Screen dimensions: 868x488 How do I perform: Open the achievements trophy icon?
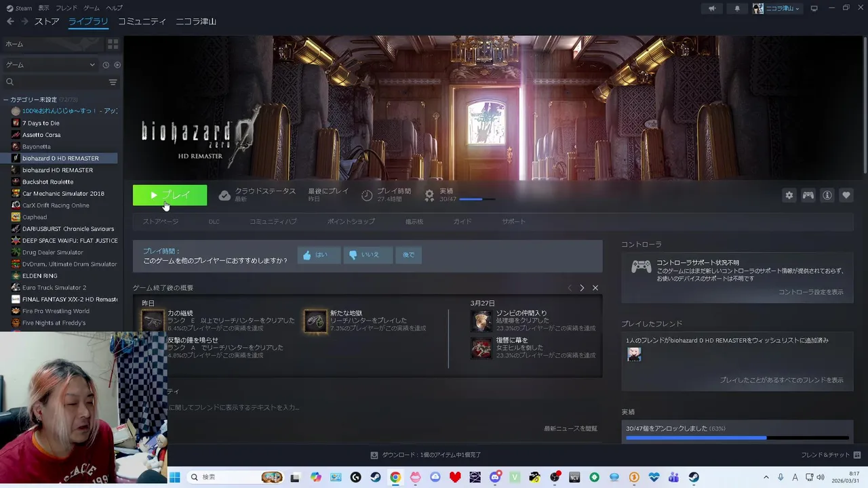tap(429, 195)
